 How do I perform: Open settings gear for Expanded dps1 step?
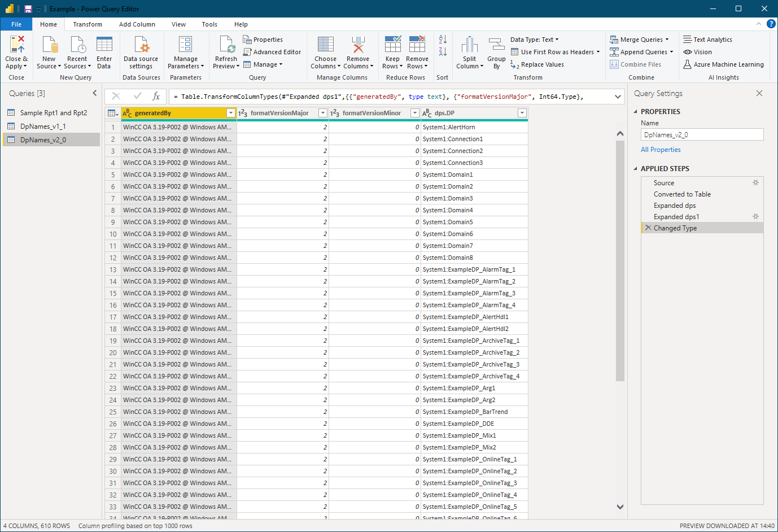tap(755, 216)
